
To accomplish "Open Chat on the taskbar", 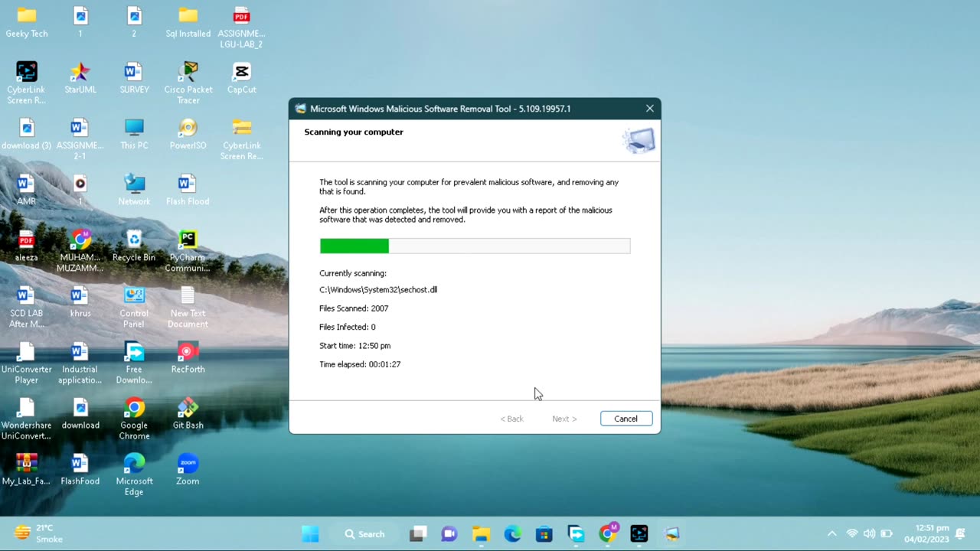I will [x=449, y=534].
